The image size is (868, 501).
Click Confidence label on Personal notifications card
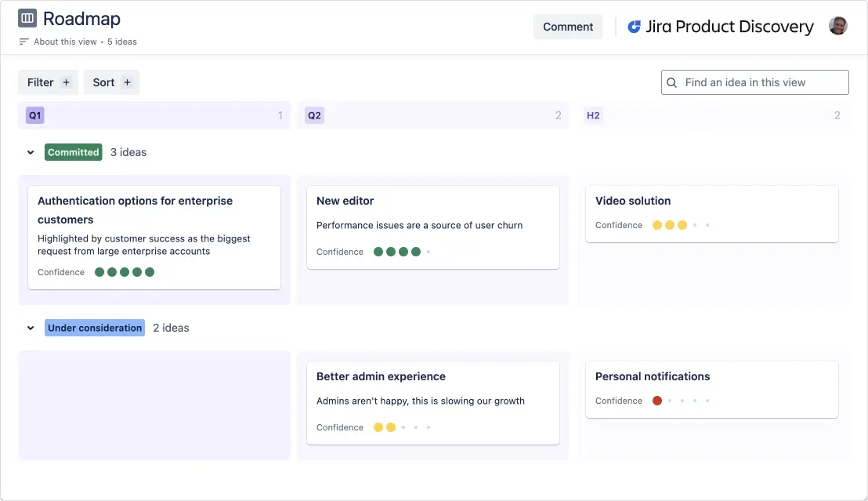click(x=619, y=401)
